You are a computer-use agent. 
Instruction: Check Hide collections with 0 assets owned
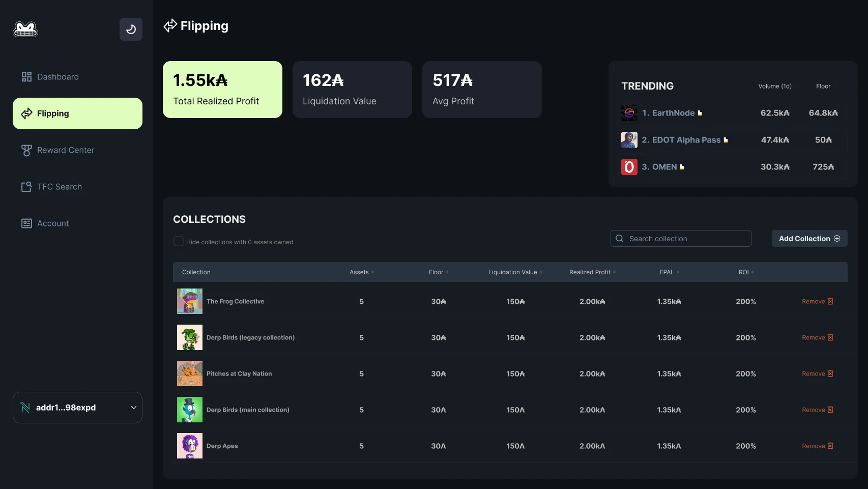179,242
